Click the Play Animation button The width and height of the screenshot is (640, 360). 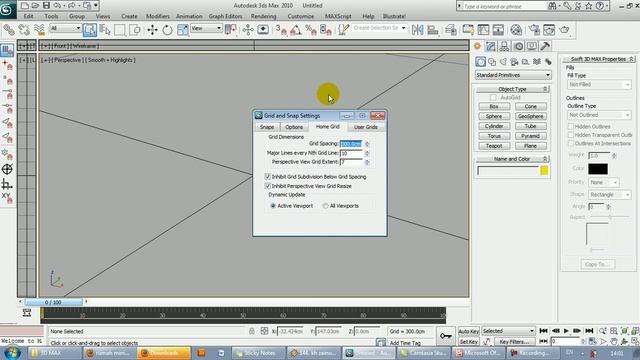(x=566, y=331)
